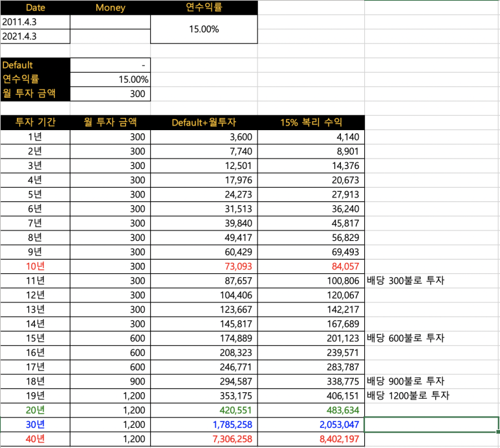The image size is (500, 448).
Task: Select the 45,817 cell
Action: [x=311, y=223]
